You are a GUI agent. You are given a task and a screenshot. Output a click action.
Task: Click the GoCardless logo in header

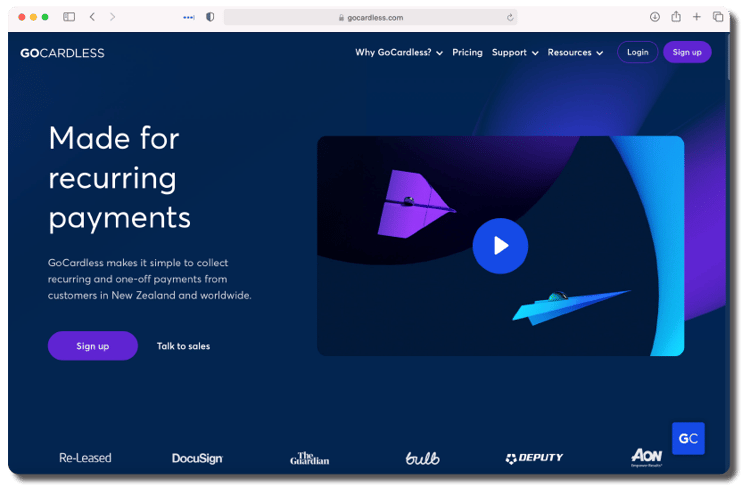point(62,53)
